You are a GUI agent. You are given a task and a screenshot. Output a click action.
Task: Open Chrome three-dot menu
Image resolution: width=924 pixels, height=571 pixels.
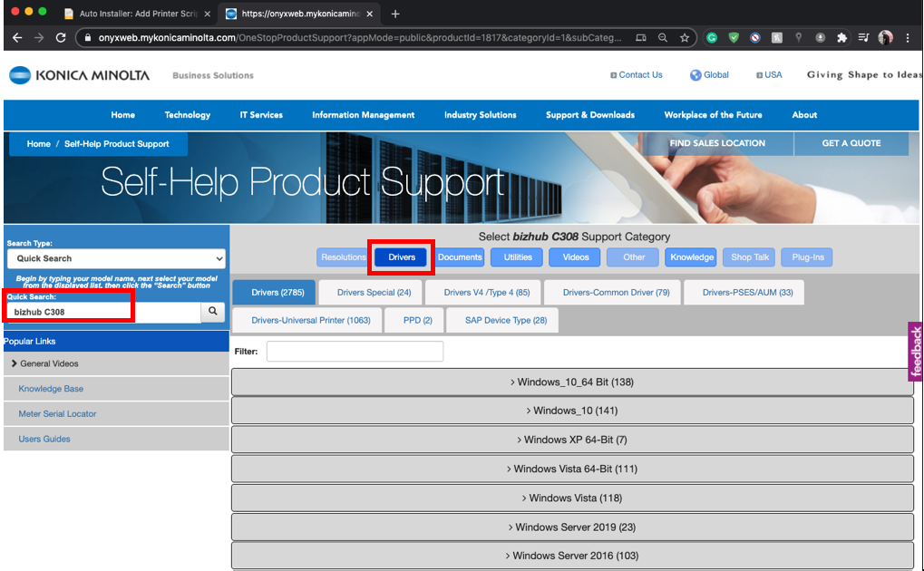(x=908, y=38)
